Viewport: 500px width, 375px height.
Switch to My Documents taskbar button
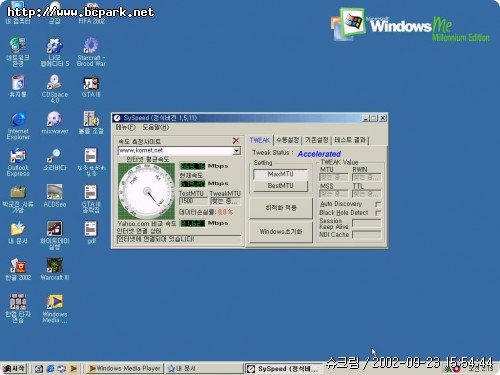pos(204,369)
